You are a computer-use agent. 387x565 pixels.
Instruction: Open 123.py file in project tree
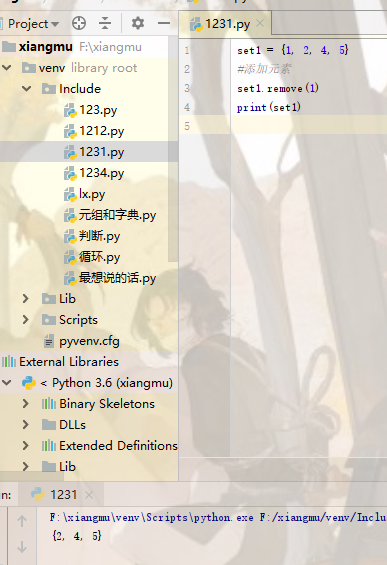pyautogui.click(x=98, y=110)
